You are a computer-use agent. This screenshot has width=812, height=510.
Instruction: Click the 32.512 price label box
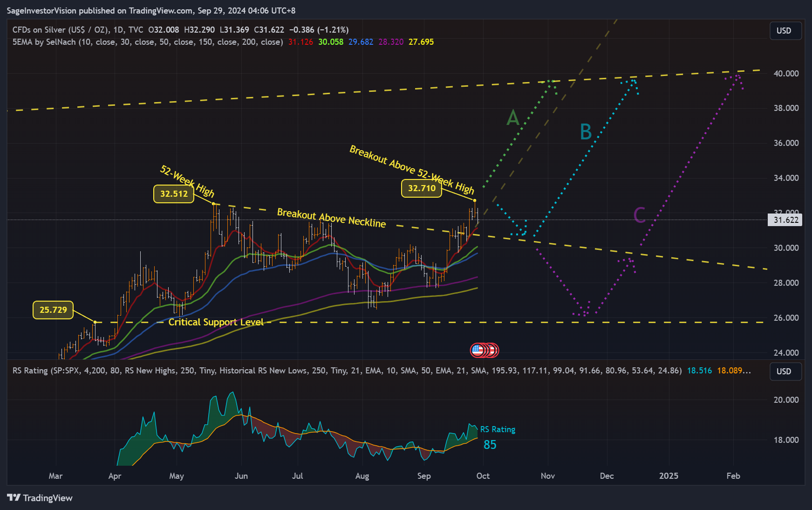coord(174,194)
